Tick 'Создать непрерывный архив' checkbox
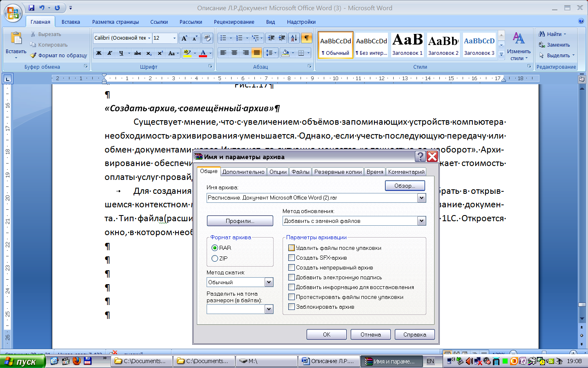This screenshot has width=588, height=368. (x=292, y=267)
